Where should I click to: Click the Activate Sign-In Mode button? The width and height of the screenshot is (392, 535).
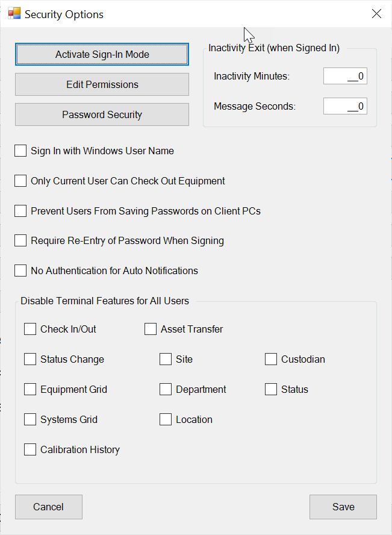click(101, 54)
